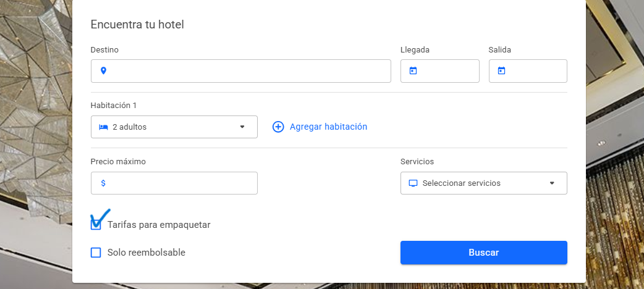Expand the Seleccionar servicios dropdown

point(484,183)
